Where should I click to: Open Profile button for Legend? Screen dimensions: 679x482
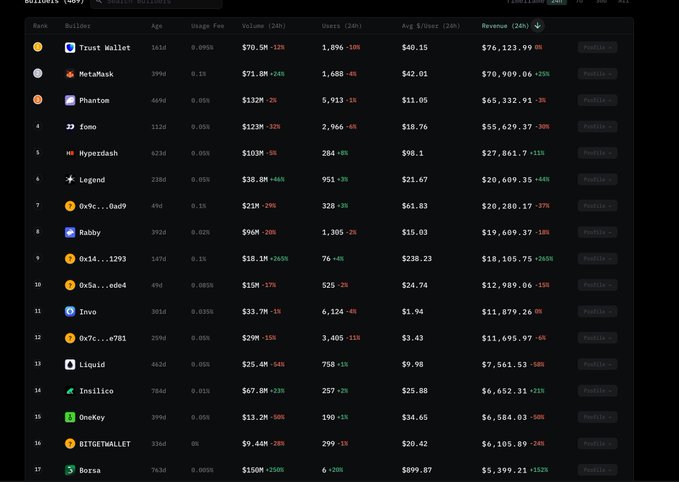pyautogui.click(x=597, y=179)
